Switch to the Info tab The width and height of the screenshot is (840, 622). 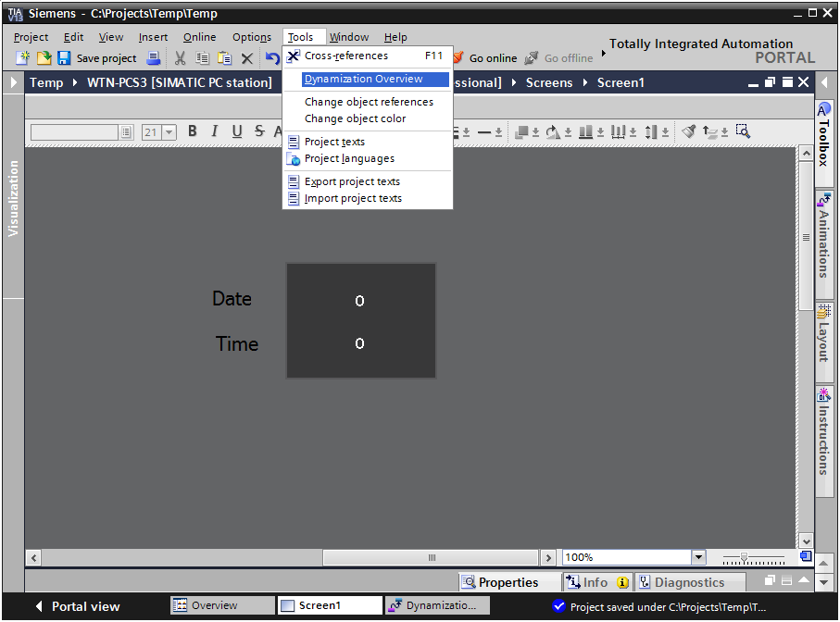[597, 582]
